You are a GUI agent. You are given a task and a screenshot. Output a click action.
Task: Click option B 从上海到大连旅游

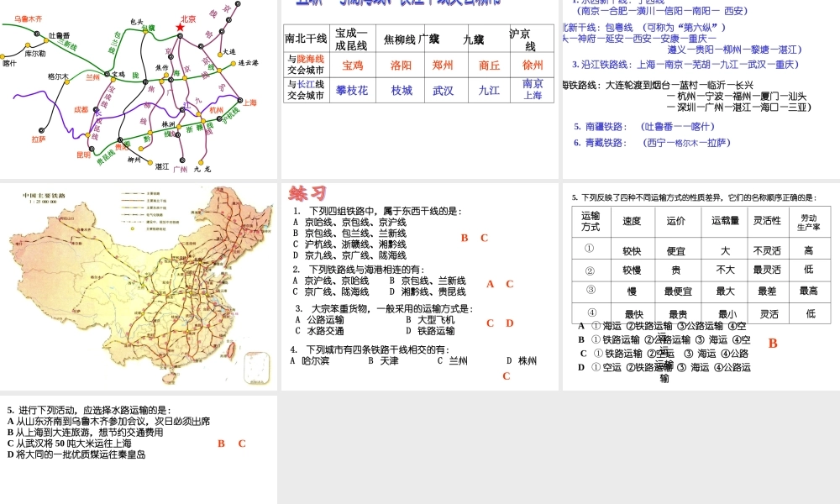[85, 433]
